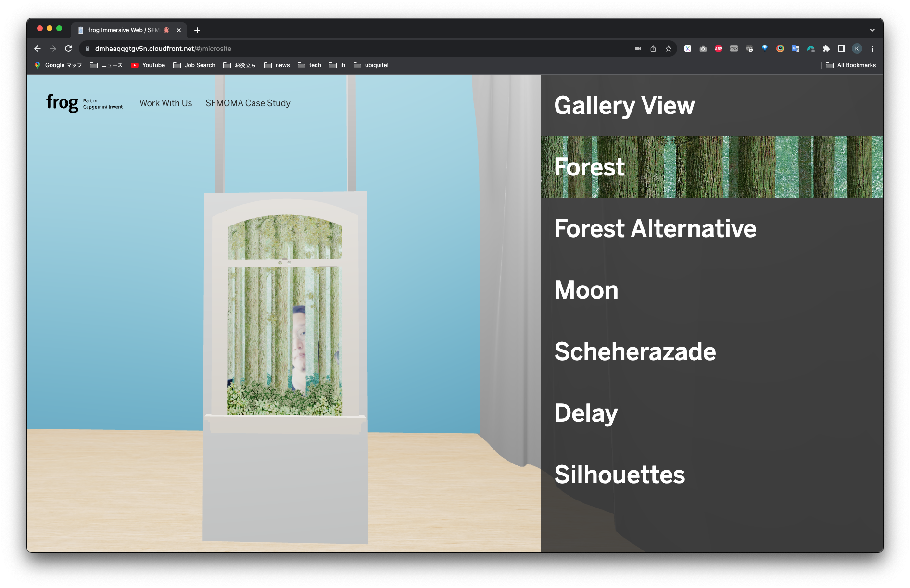
Task: Open the rainbow eye color picker extension
Action: [x=780, y=49]
